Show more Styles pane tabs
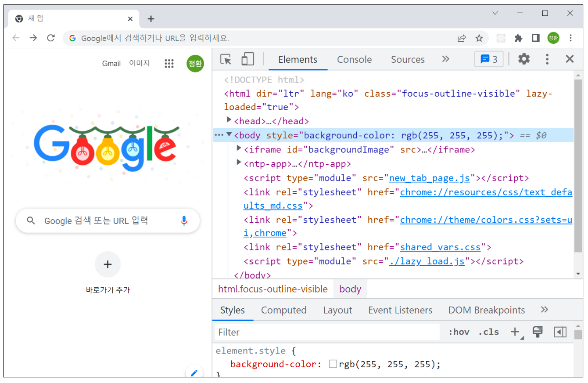The width and height of the screenshot is (588, 383). click(x=545, y=310)
